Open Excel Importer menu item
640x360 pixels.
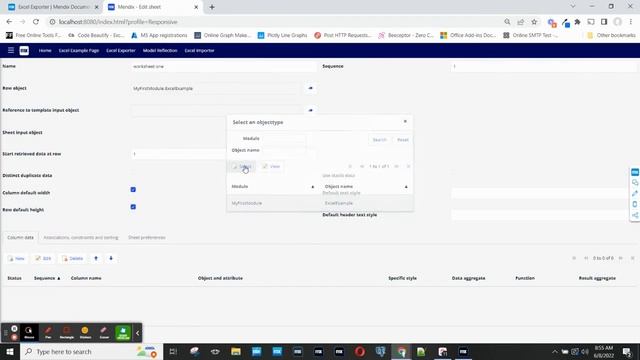click(x=199, y=51)
